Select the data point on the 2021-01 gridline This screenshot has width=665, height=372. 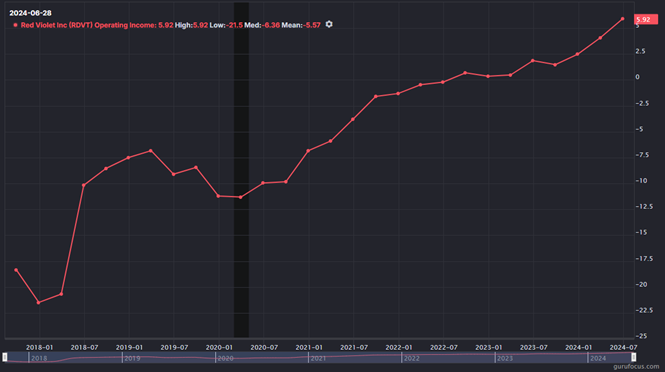[308, 151]
